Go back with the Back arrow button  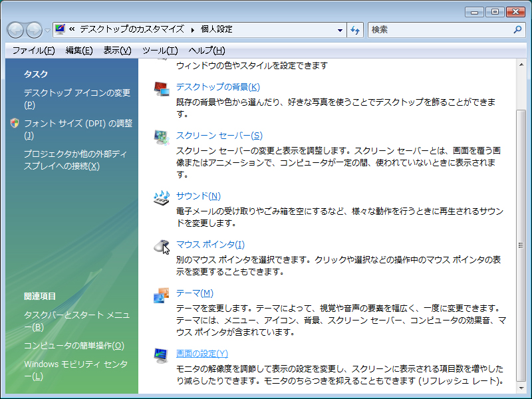15,30
